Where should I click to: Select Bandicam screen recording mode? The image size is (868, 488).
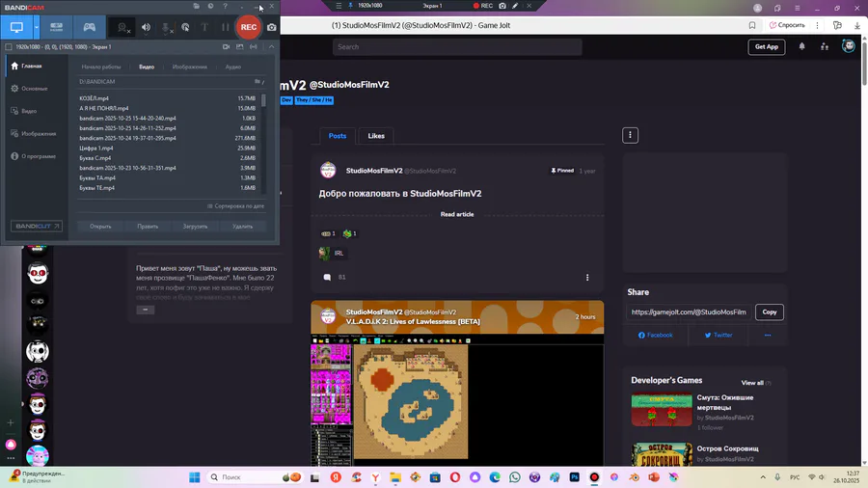(x=16, y=27)
